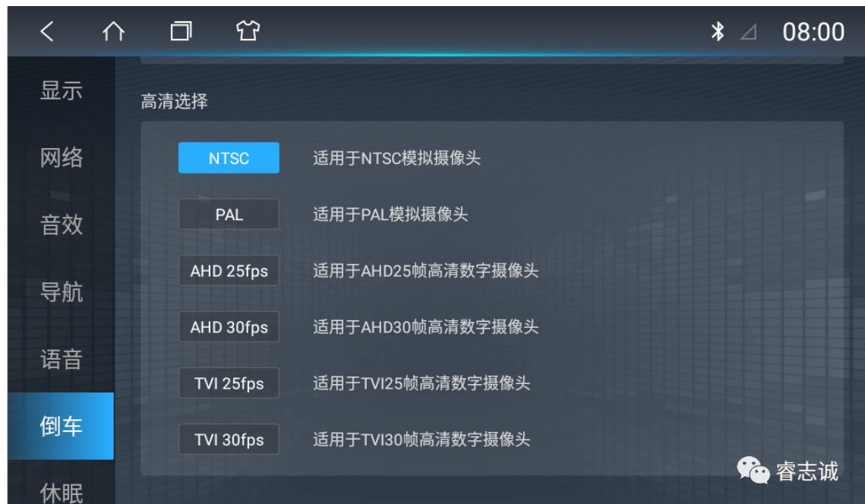Open the 网络 network settings tab

(61, 159)
